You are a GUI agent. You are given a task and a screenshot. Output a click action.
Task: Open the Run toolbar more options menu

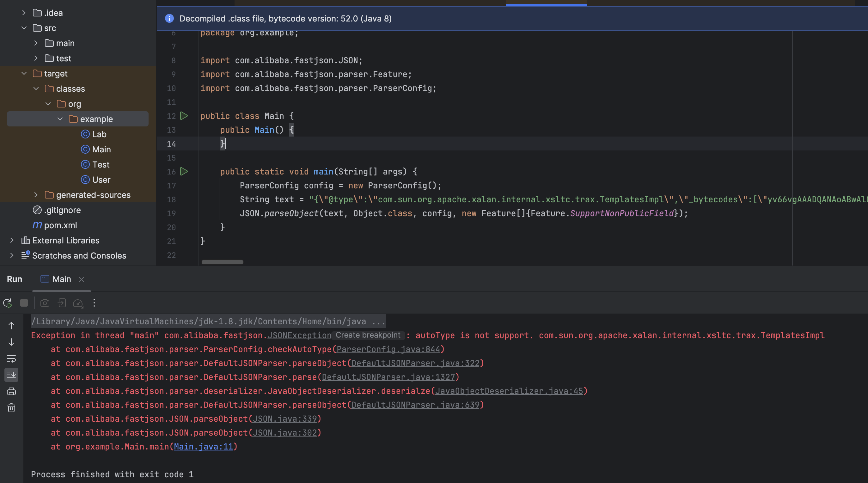(x=94, y=303)
